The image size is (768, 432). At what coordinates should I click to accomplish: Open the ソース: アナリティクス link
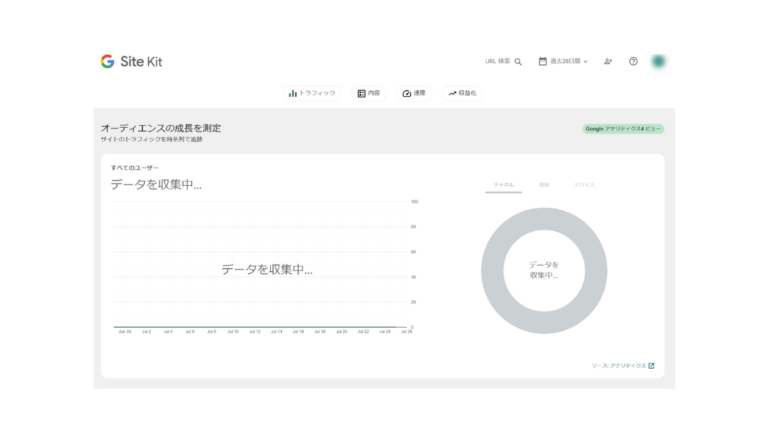coord(618,366)
